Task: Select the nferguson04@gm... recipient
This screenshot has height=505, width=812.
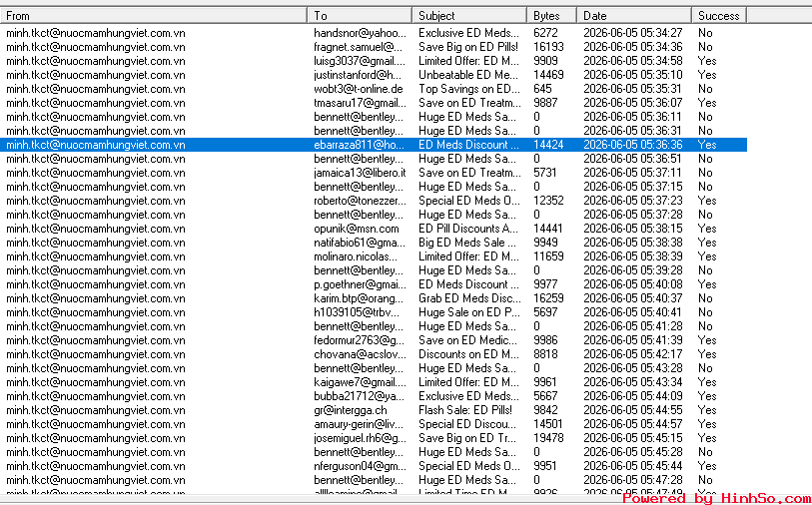Action: coord(360,466)
